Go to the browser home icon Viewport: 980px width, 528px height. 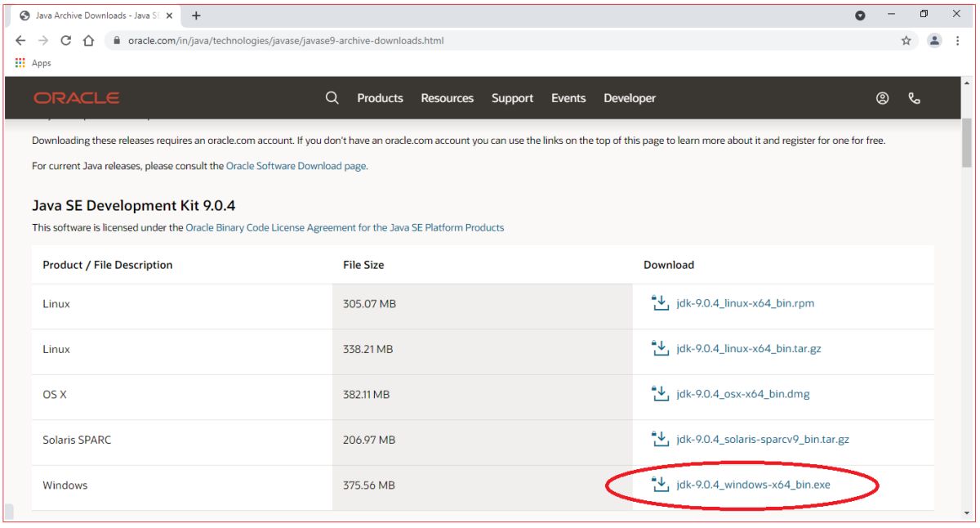tap(89, 40)
